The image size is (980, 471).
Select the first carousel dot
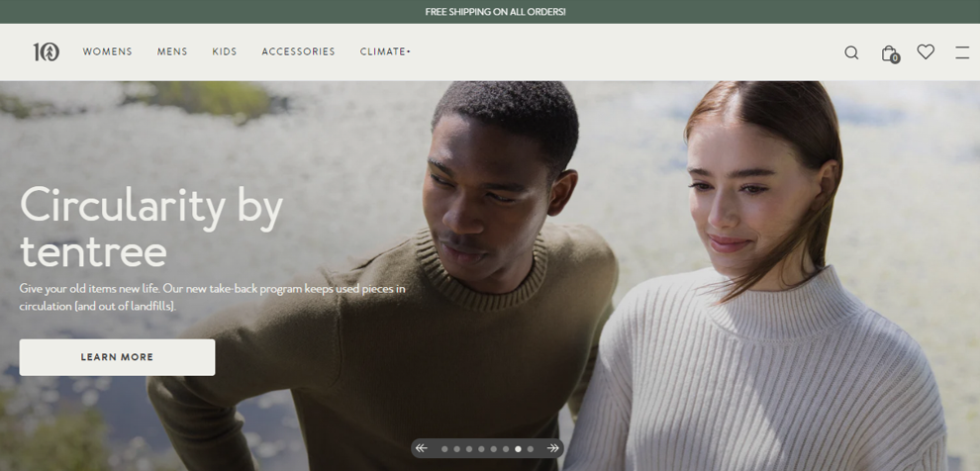click(444, 449)
